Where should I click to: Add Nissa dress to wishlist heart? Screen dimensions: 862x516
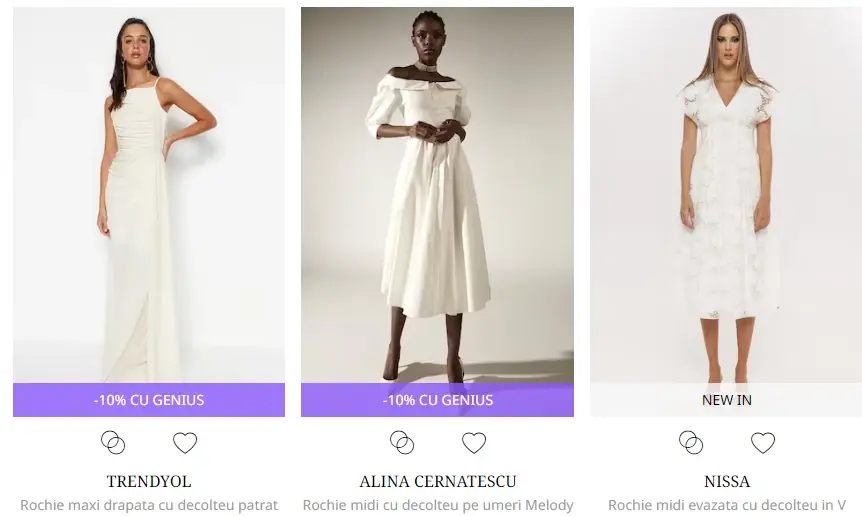coord(762,442)
